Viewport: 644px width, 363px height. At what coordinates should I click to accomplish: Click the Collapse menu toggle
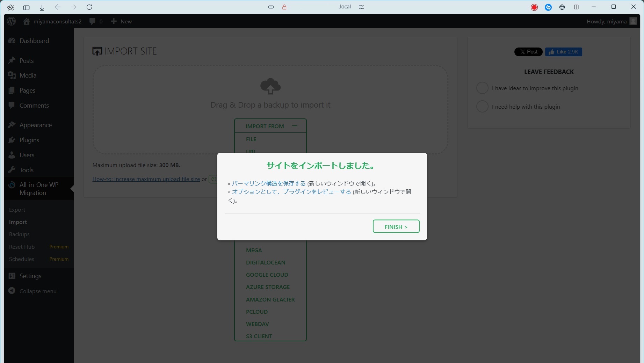tap(38, 291)
